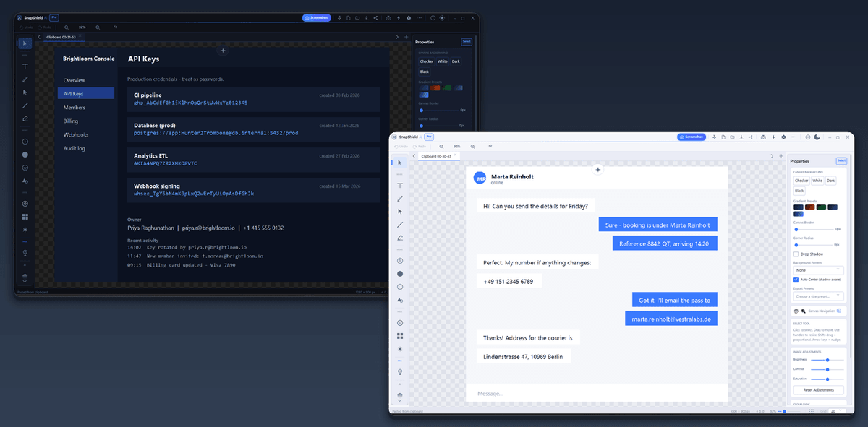The image size is (868, 427).
Task: Uncheck Auto-Center (shadow-aware) option
Action: pos(796,279)
